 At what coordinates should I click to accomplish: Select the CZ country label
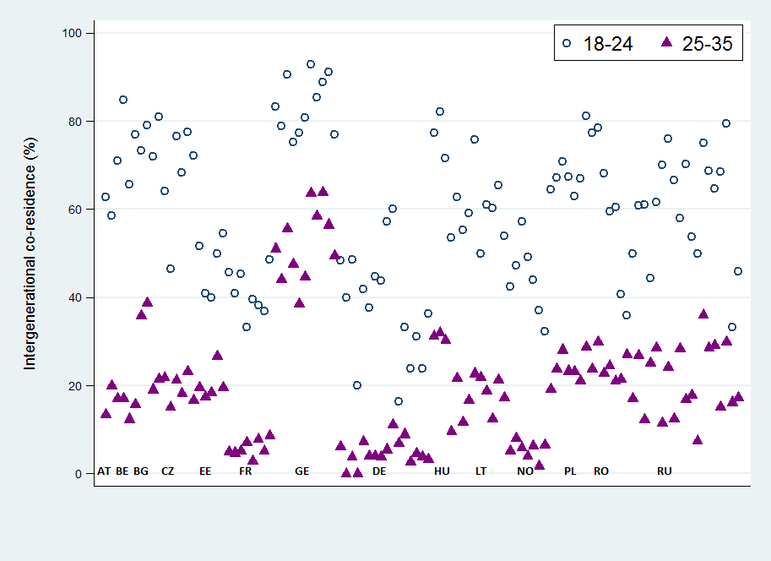[168, 471]
